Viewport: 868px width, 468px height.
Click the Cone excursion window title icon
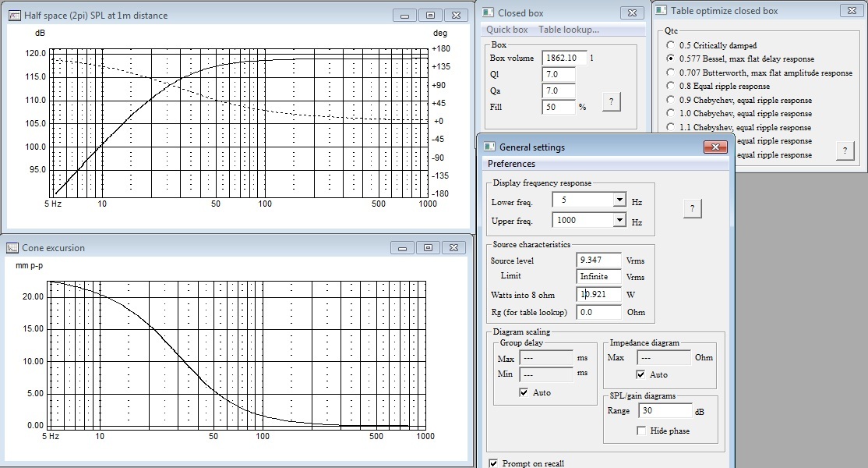(x=12, y=248)
